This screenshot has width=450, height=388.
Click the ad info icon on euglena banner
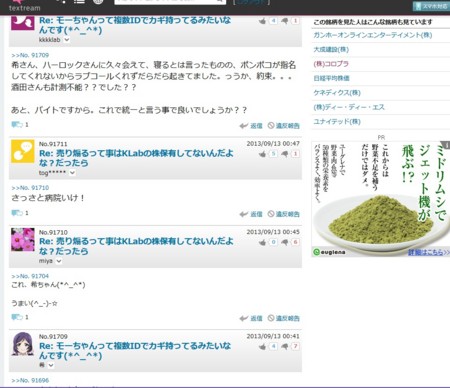446,145
